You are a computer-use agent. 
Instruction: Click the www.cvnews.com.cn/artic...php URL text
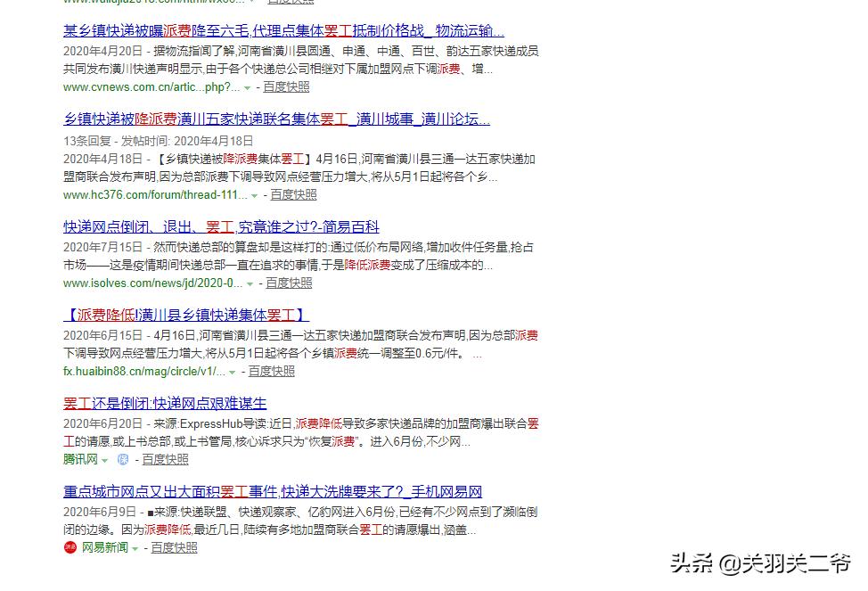click(151, 87)
